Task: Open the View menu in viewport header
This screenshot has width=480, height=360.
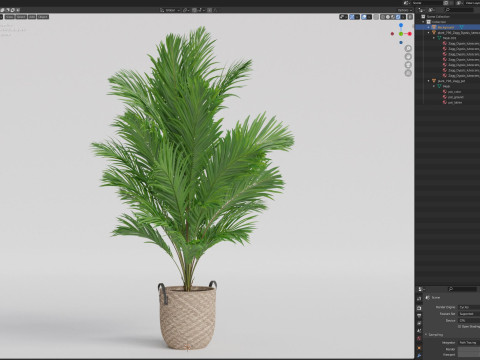Action: tap(10, 17)
